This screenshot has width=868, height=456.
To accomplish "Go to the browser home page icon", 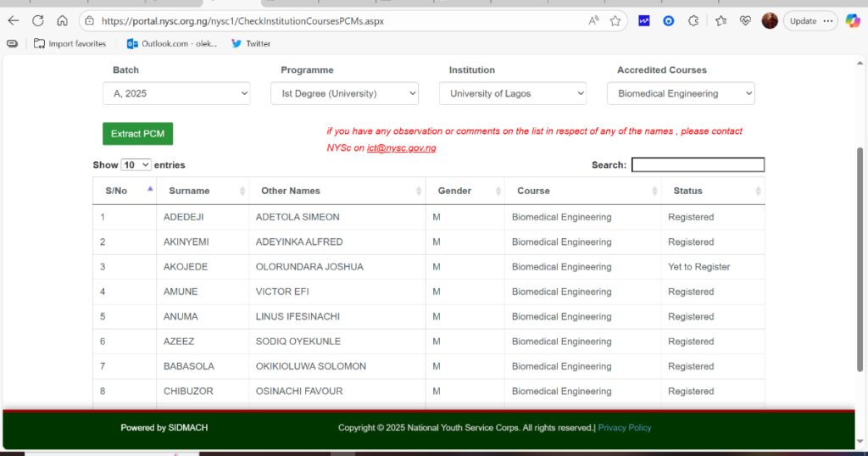I will click(x=62, y=21).
